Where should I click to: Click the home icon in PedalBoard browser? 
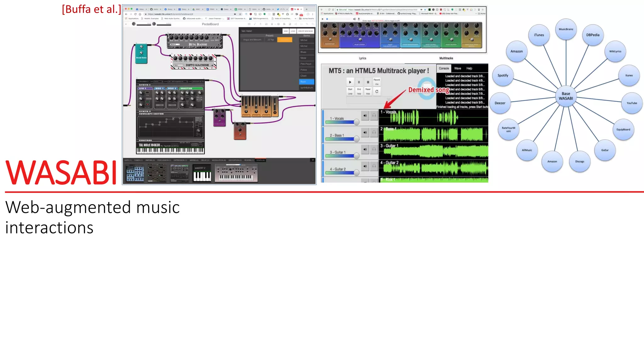[140, 14]
